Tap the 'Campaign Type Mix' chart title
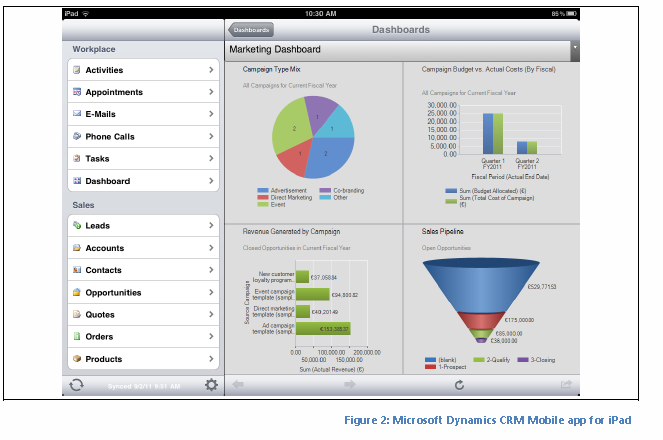This screenshot has width=663, height=440. click(271, 69)
